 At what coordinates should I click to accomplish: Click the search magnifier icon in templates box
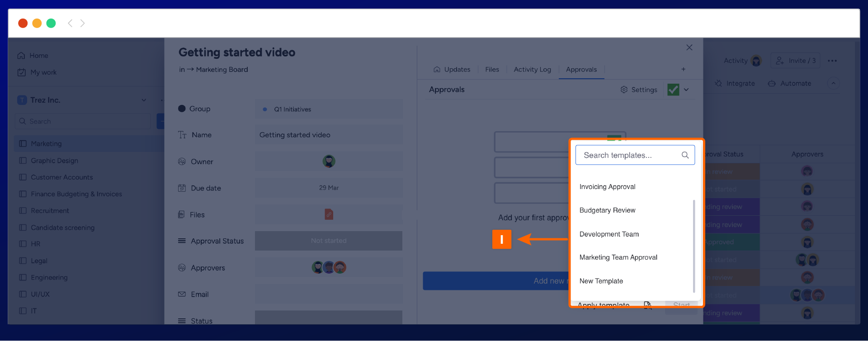(685, 155)
